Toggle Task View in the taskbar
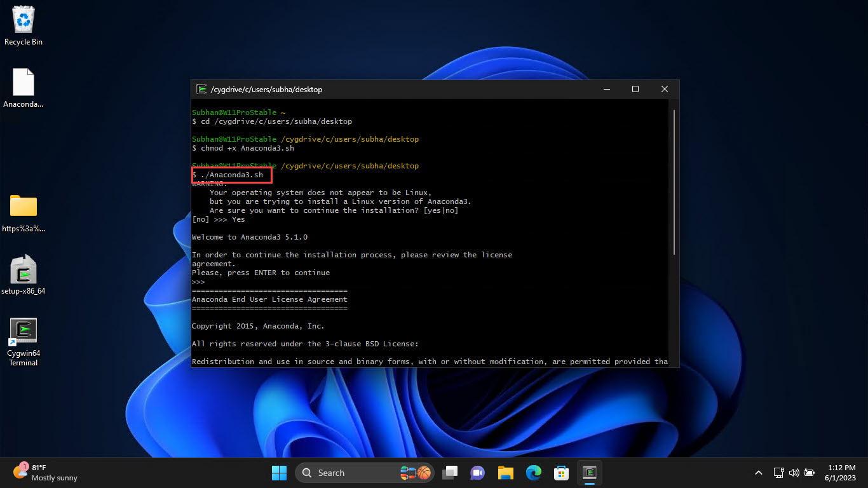The height and width of the screenshot is (488, 868). coord(450,473)
